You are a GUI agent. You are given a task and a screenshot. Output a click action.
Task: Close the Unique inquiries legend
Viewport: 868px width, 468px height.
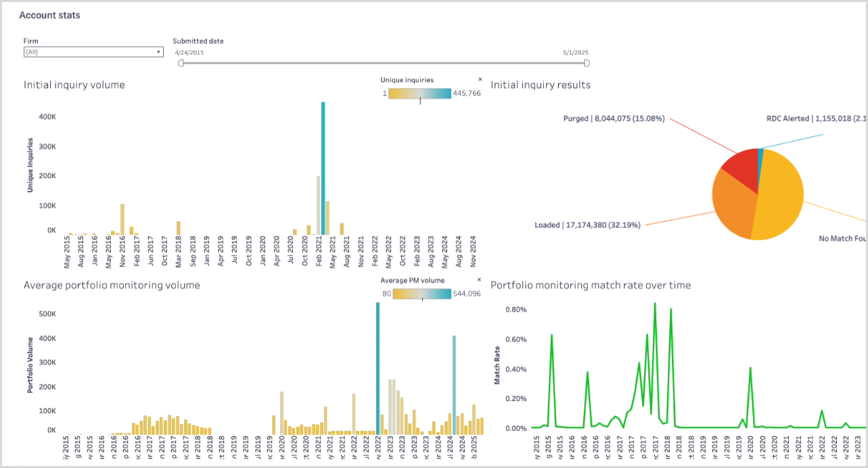(480, 80)
